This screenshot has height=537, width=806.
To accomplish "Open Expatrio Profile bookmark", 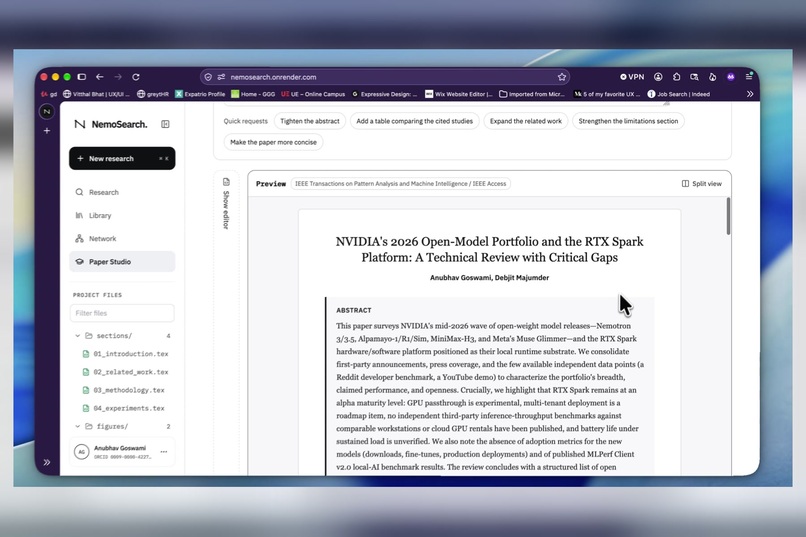I will click(x=200, y=94).
